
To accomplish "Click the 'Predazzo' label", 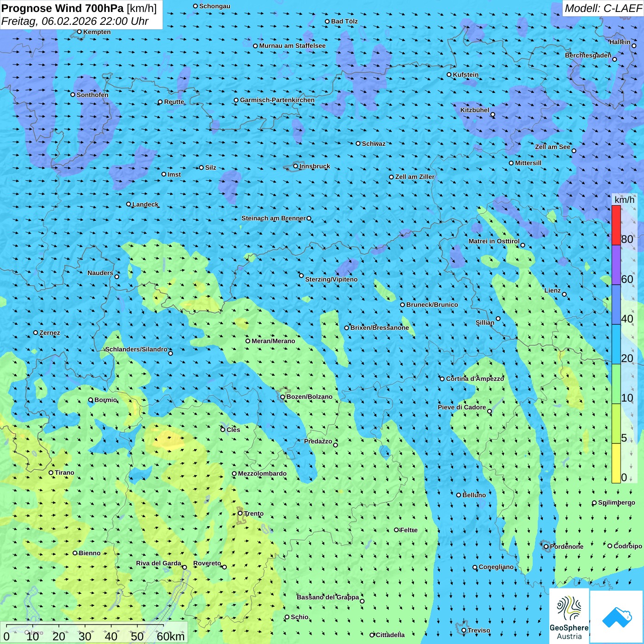I will pyautogui.click(x=318, y=441).
